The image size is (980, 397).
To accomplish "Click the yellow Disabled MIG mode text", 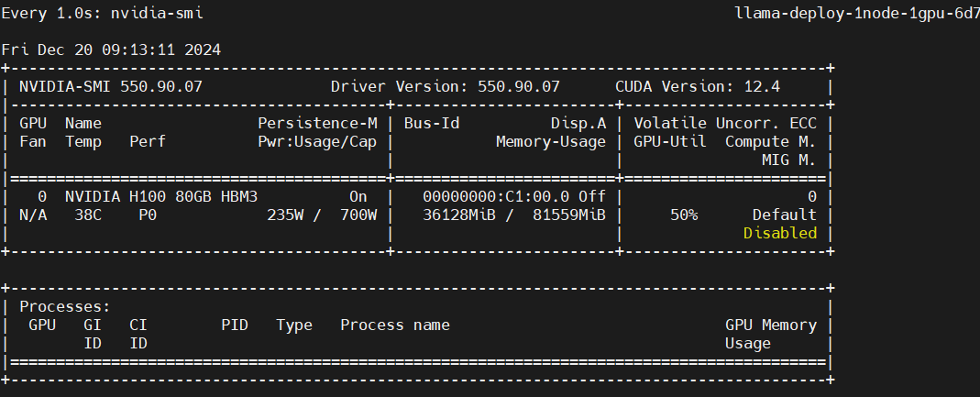I will tap(779, 233).
